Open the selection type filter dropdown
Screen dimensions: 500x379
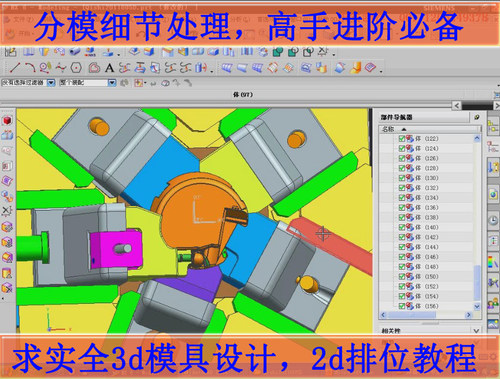click(51, 82)
